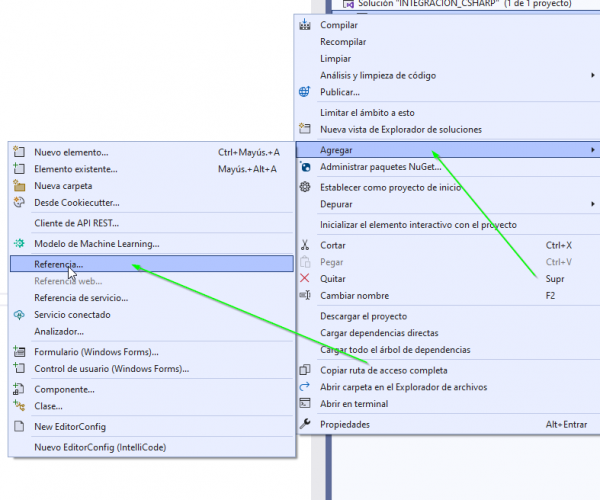The height and width of the screenshot is (500, 600).
Task: Expand Análisis y limpieza de código submenu arrow
Action: point(592,75)
